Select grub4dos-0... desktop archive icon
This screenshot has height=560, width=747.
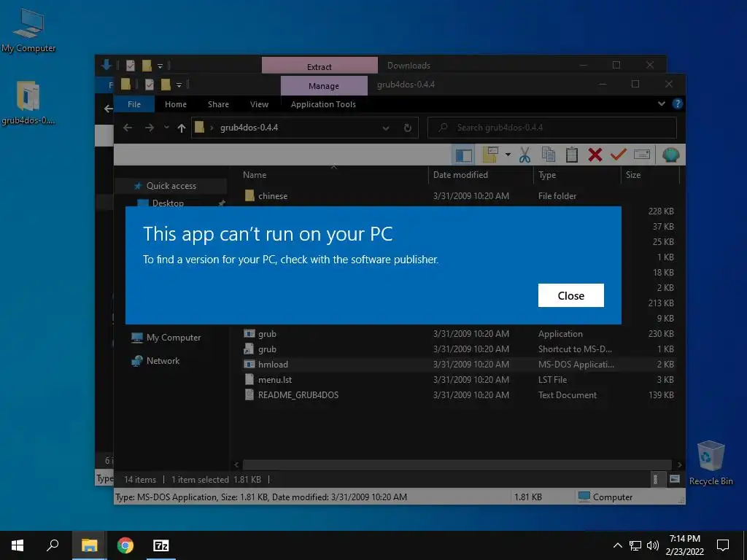coord(28,103)
